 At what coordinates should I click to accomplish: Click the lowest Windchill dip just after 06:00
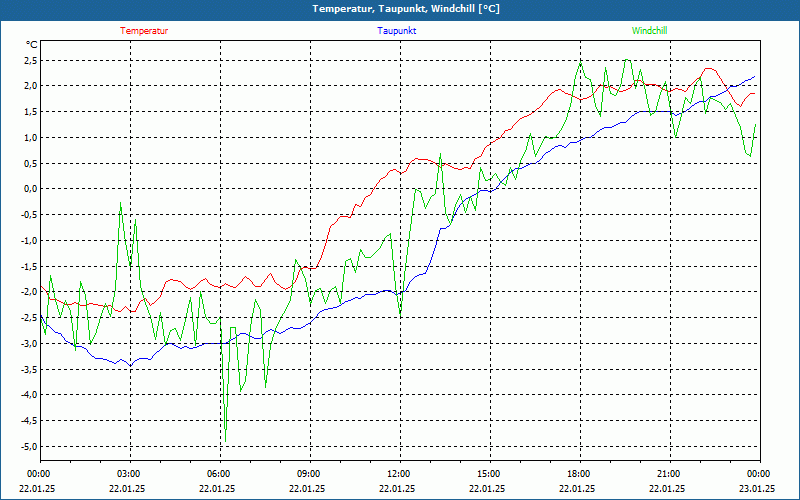coord(226,440)
